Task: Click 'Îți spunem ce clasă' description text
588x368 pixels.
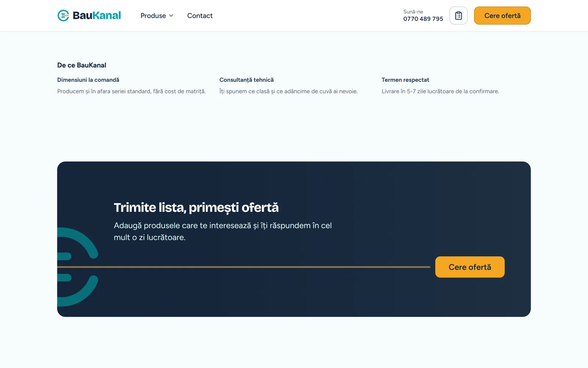Action: (288, 91)
